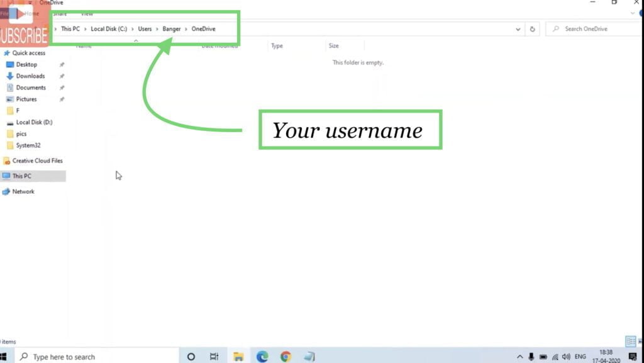Screen dimensions: 644x363
Task: Open the Windows Start menu
Action: pos(4,357)
